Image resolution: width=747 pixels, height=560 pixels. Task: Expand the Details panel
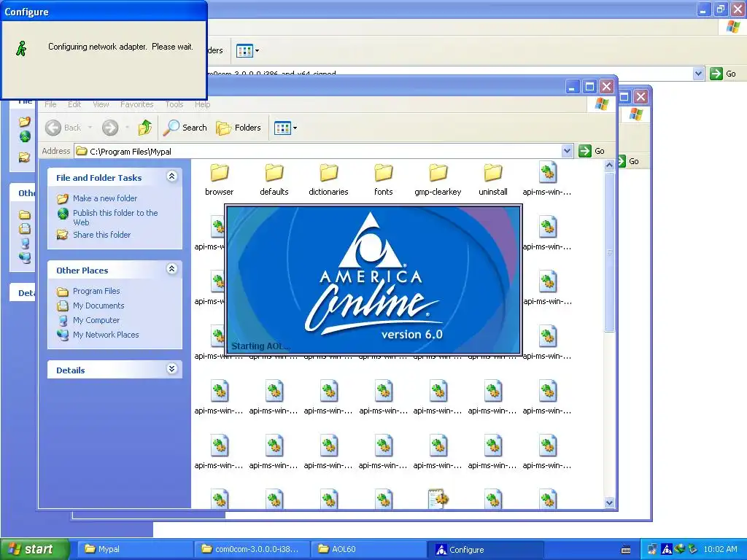click(172, 369)
